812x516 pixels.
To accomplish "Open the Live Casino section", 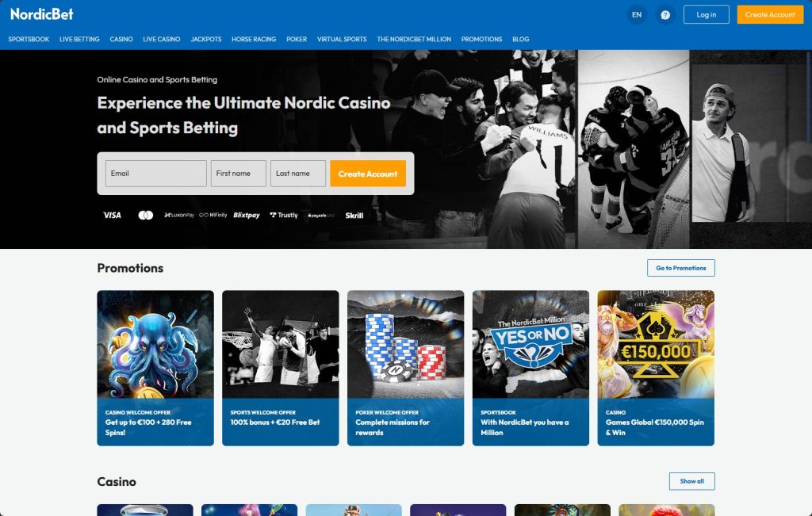I will (x=162, y=40).
